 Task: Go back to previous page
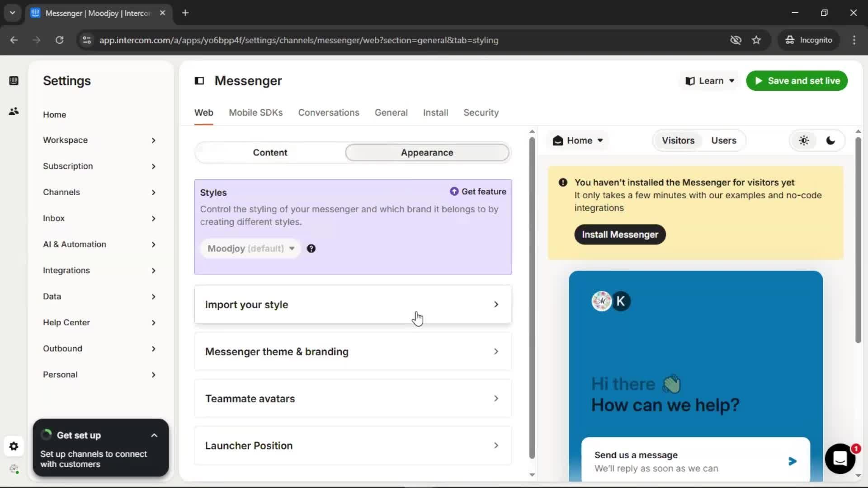pos(14,40)
